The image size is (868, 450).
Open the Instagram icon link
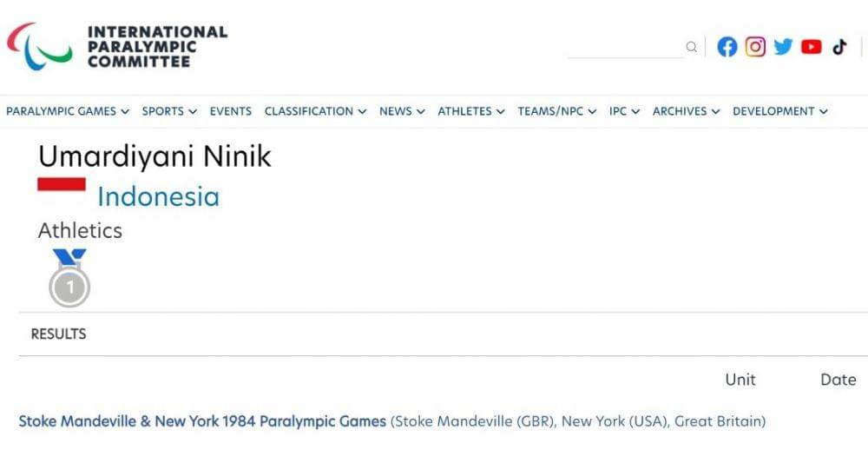756,47
